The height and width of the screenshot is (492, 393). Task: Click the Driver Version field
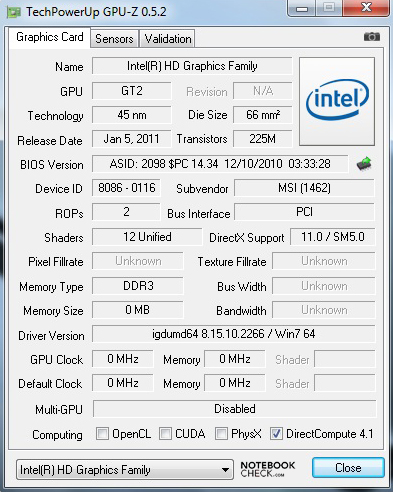pos(233,334)
